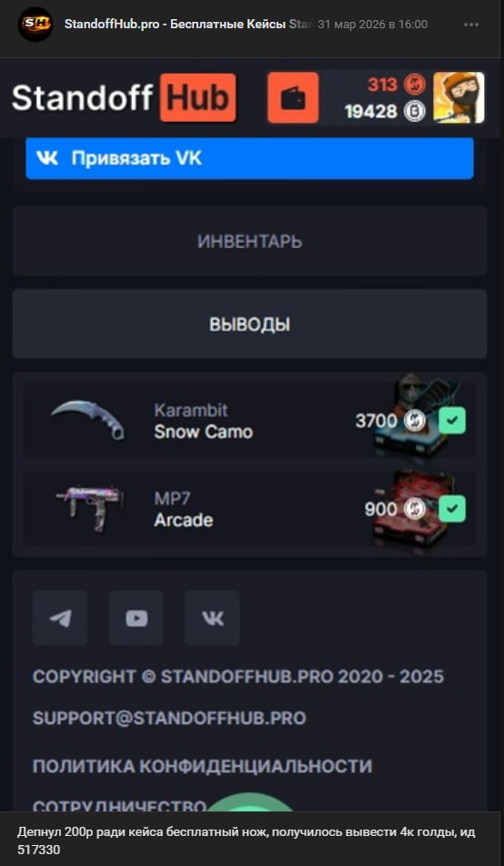Click the Standoff Hub logo
This screenshot has width=504, height=866.
tap(124, 97)
